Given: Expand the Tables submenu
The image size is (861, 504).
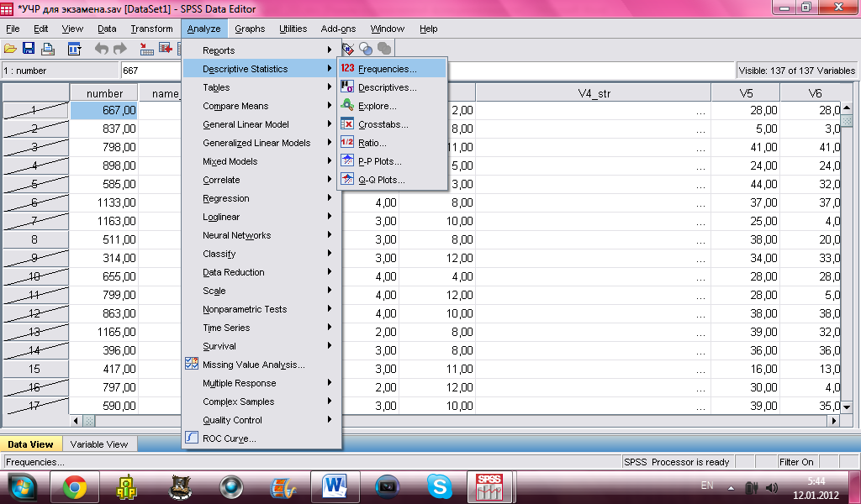Looking at the screenshot, I should (261, 87).
